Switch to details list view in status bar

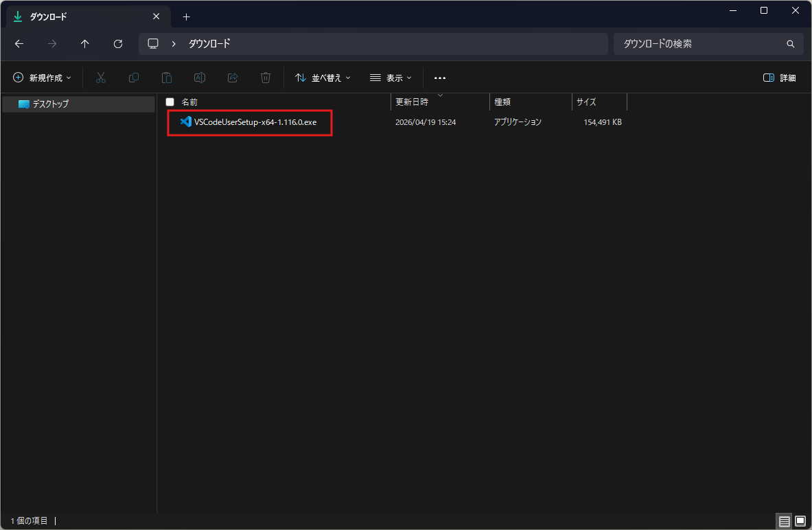pos(785,521)
